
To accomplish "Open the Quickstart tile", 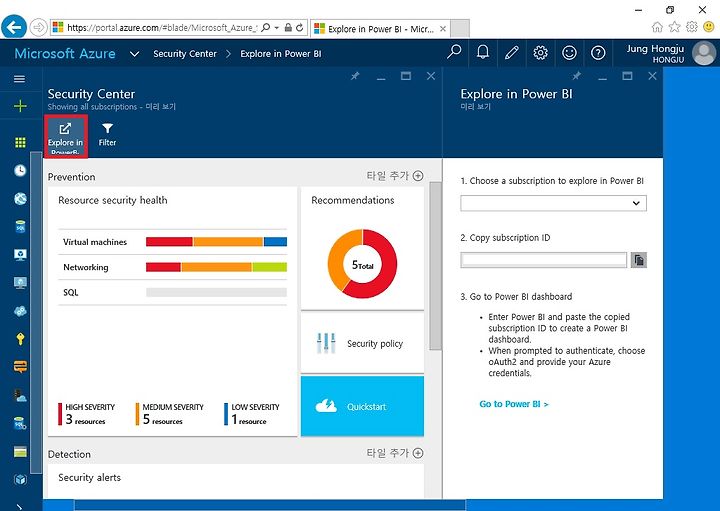I will coord(362,406).
